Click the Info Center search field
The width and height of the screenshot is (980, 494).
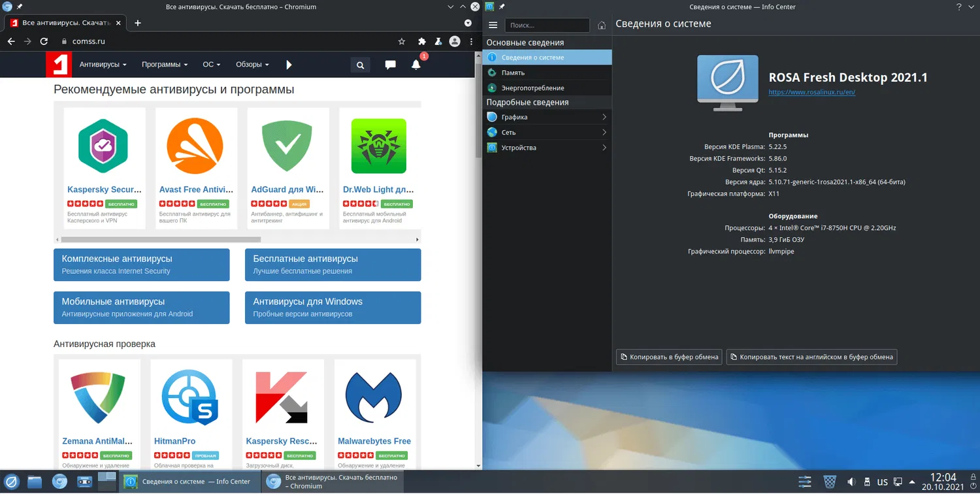[547, 25]
